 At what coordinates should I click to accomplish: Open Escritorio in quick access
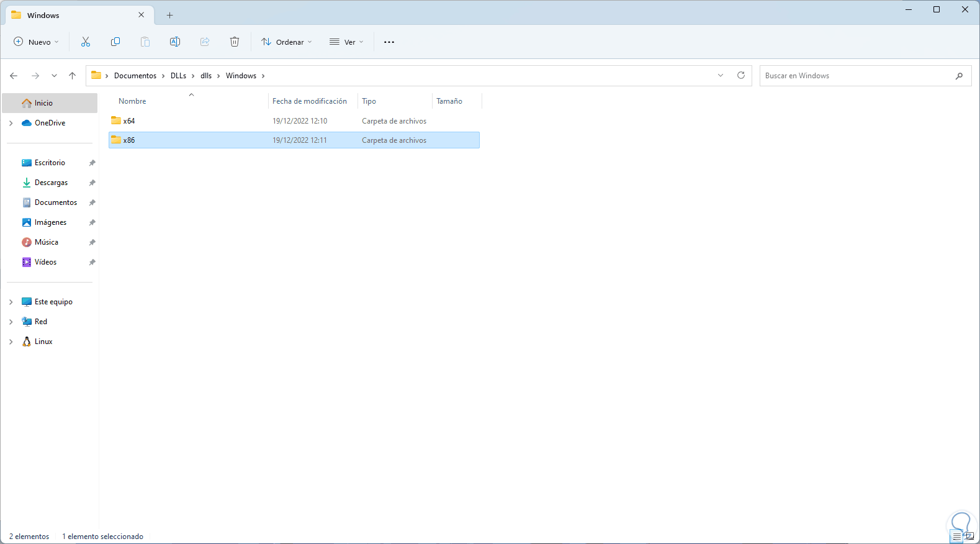coord(50,163)
